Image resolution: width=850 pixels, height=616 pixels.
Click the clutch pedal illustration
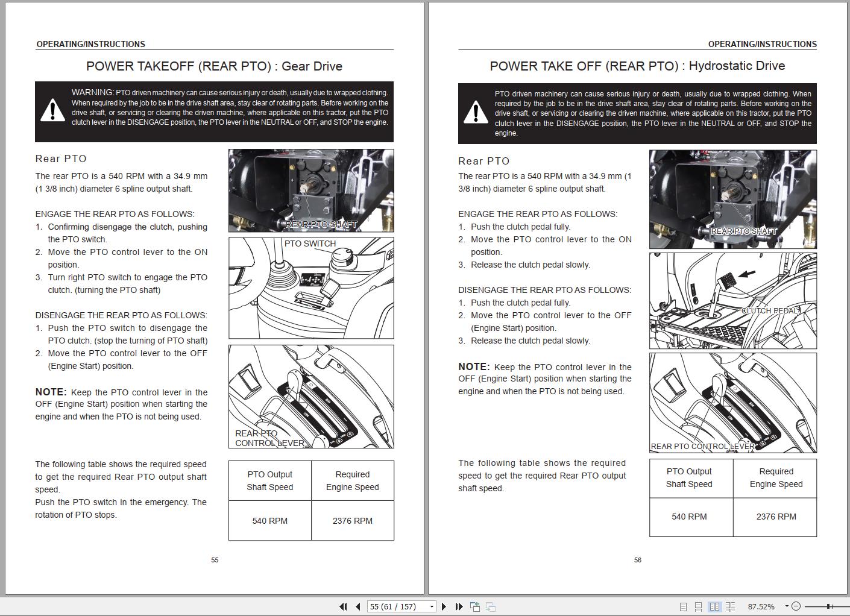[x=732, y=301]
